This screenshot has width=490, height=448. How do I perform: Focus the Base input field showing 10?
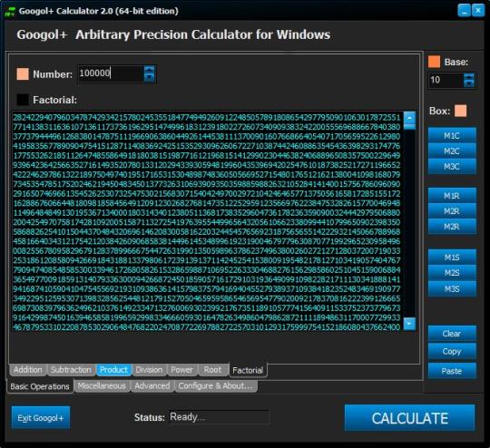pos(446,81)
